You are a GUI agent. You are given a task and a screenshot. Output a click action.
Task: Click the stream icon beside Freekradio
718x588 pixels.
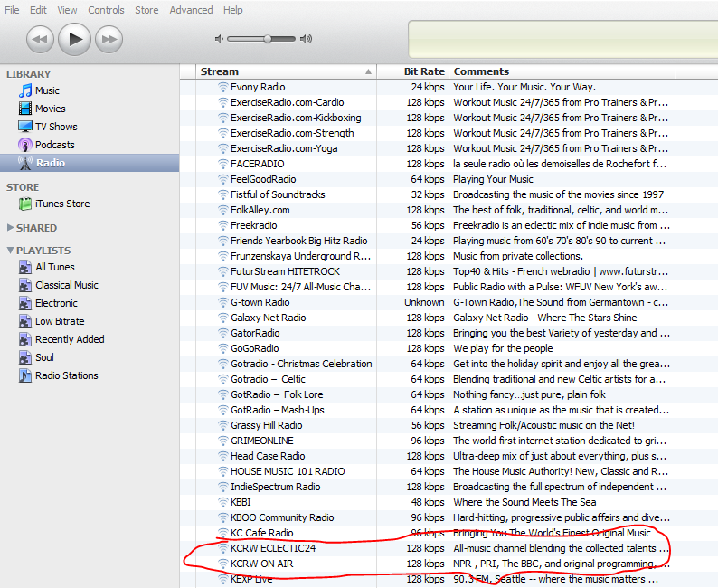click(x=222, y=225)
